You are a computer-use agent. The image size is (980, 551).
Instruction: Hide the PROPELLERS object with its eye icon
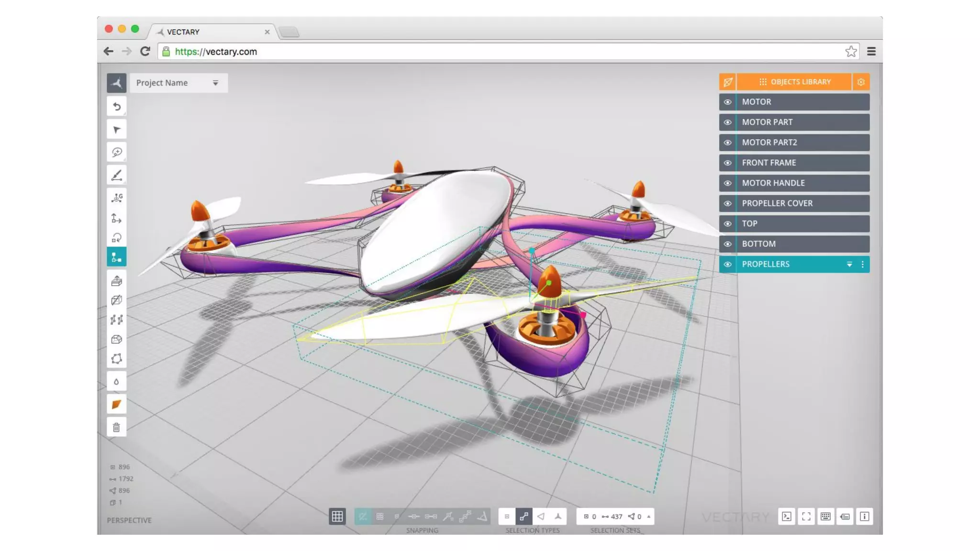pyautogui.click(x=727, y=264)
